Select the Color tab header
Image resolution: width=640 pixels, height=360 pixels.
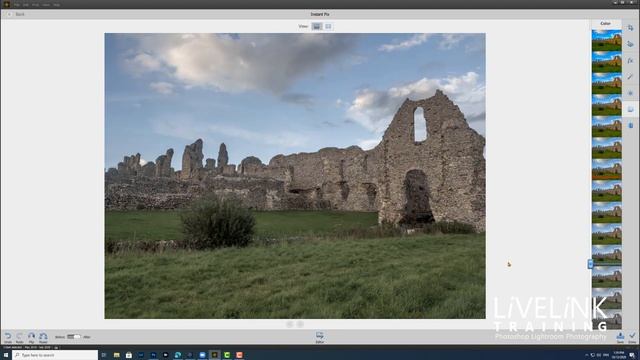[x=606, y=24]
